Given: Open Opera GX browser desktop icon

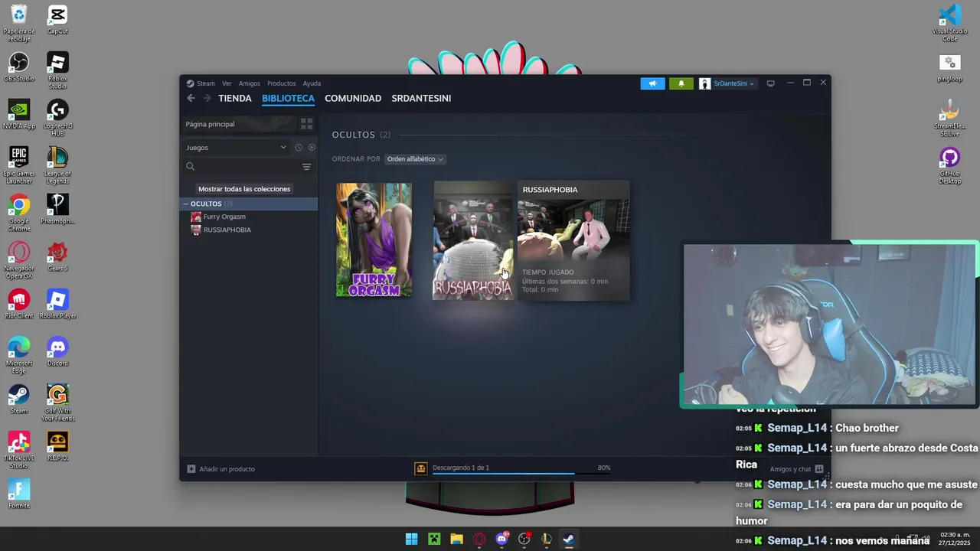Looking at the screenshot, I should pos(19,260).
